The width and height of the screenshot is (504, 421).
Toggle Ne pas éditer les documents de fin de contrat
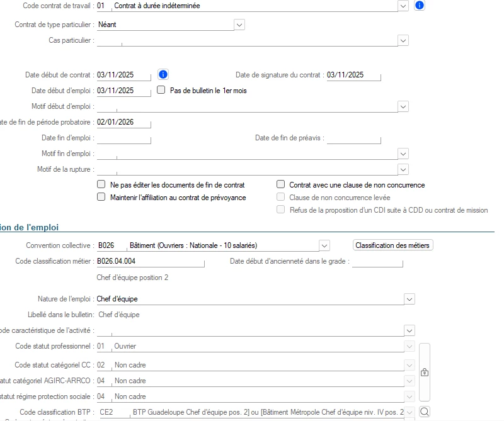tap(101, 184)
